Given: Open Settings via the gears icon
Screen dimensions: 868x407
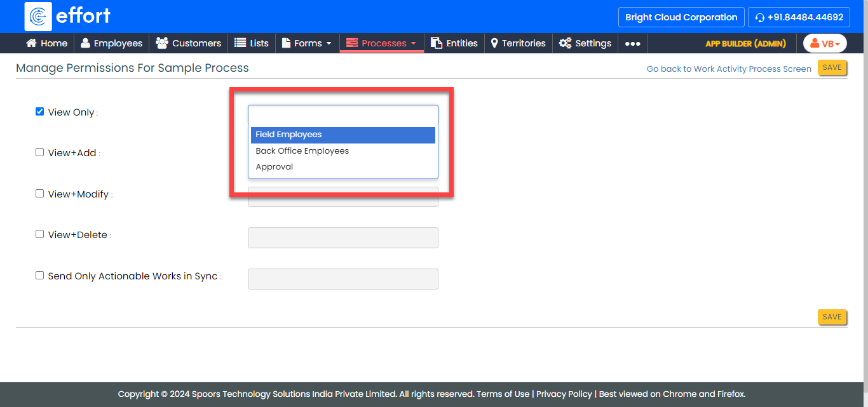Looking at the screenshot, I should click(565, 43).
